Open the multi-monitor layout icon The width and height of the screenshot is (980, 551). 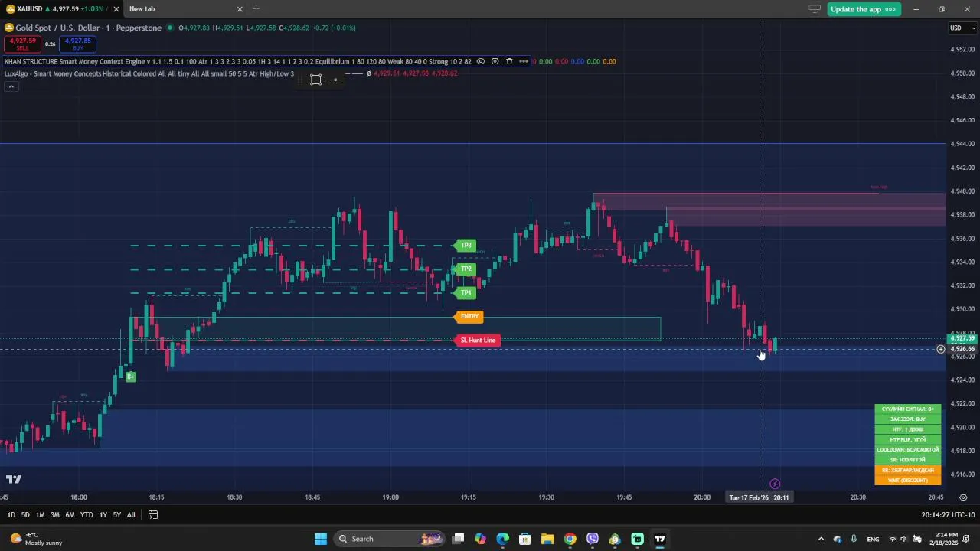(x=815, y=9)
